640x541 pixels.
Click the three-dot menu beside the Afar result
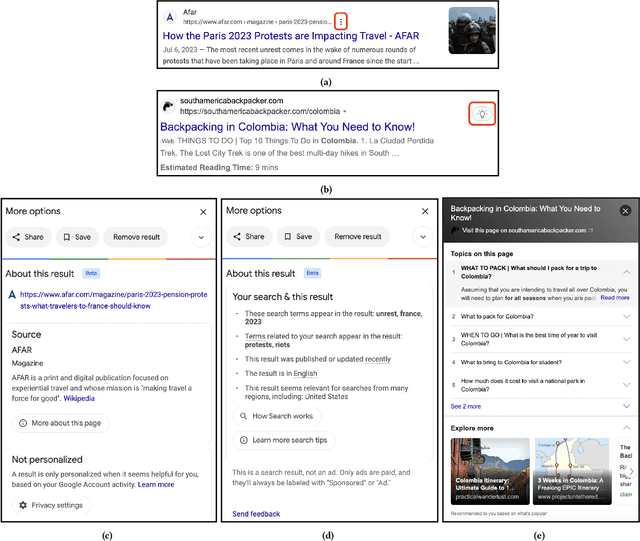[341, 21]
